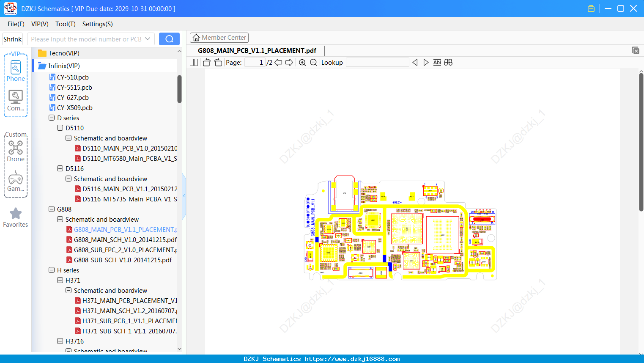
Task: Click the briefcase icon in title bar
Action: tap(591, 8)
